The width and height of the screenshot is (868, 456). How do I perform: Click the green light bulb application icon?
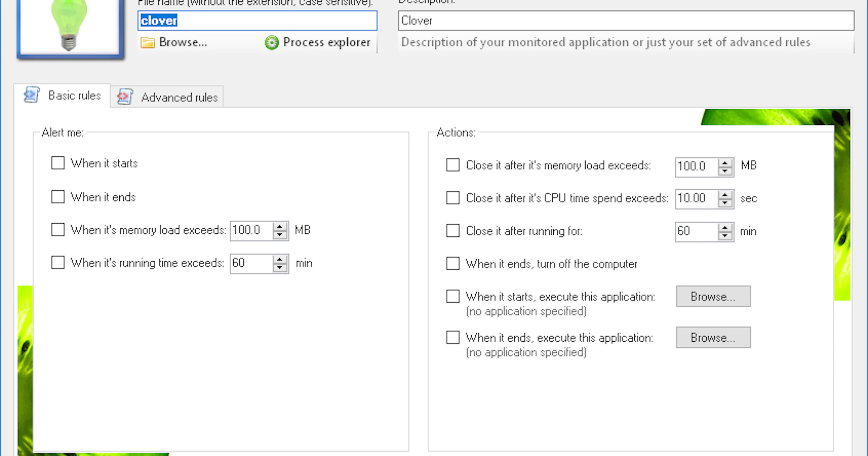point(69,25)
